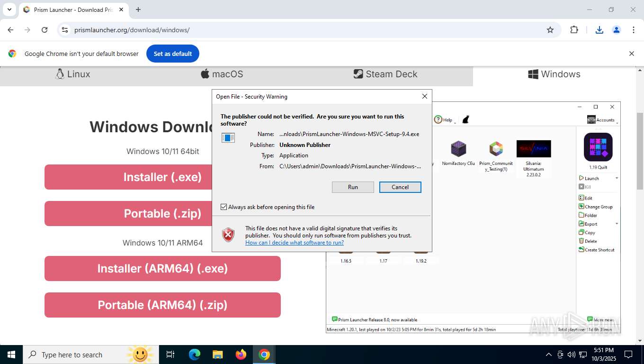644x364 pixels.
Task: Click the Prism Launcher Release 8.0 news text
Action: 377,320
